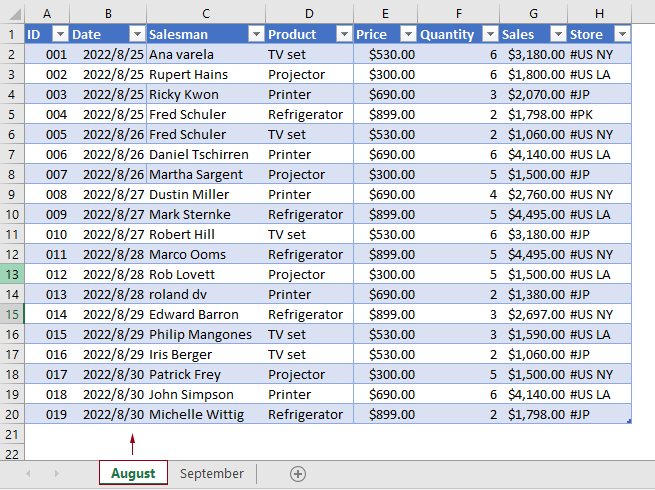Open the Store filter dropdown
Viewport: 655px width, 490px height.
(x=622, y=34)
